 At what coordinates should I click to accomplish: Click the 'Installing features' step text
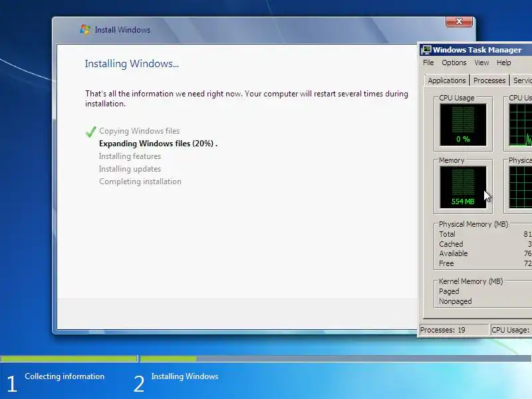(130, 156)
